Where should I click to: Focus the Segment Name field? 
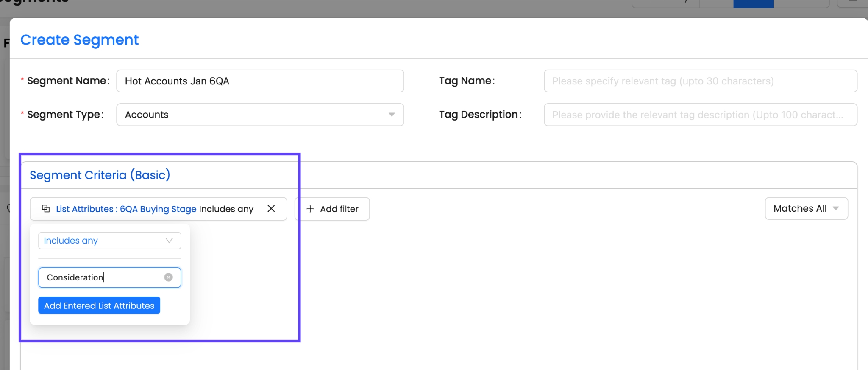pos(259,81)
